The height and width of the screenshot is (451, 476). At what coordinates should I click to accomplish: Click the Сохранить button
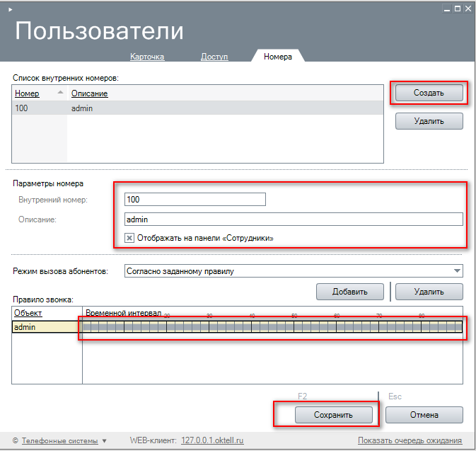click(323, 415)
